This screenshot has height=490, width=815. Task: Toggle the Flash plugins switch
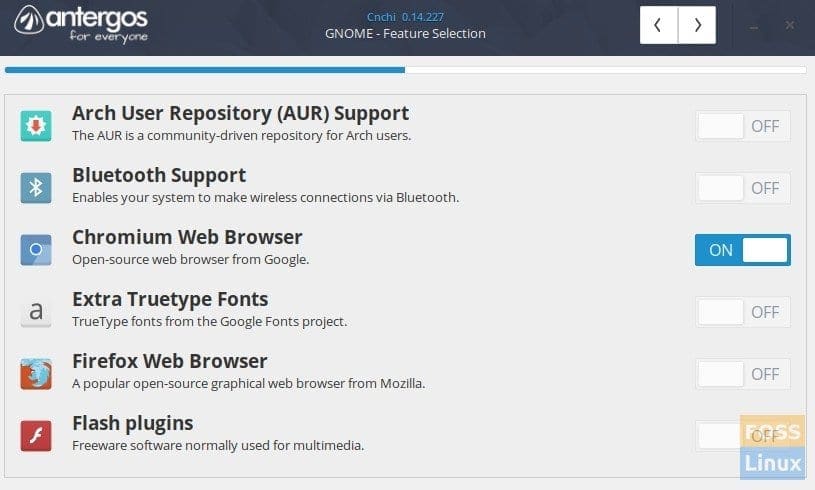click(743, 435)
